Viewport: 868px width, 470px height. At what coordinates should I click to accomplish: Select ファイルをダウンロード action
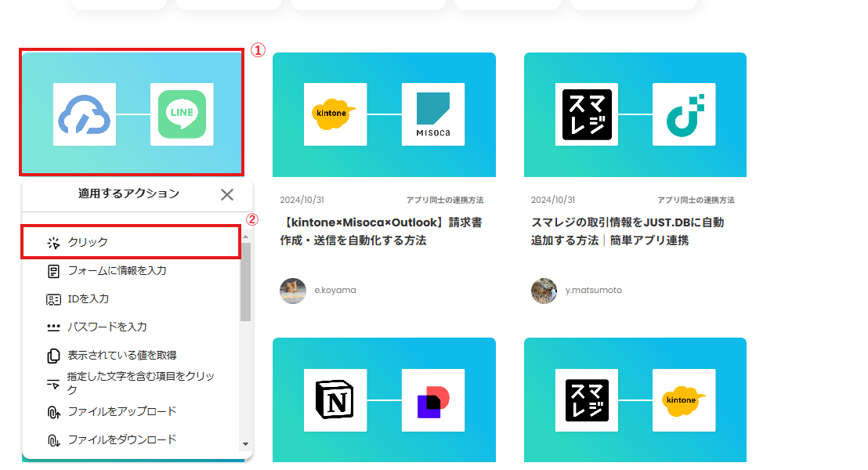[x=131, y=440]
